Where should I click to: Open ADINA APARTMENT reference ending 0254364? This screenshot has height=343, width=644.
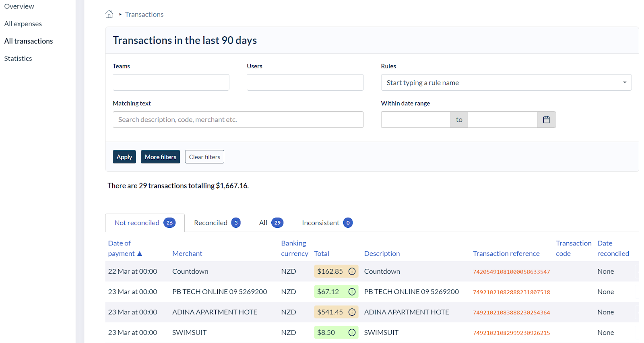[511, 313]
